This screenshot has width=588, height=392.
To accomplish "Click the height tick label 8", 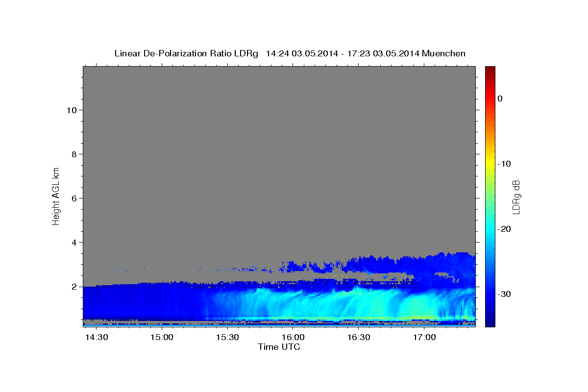I will (74, 154).
